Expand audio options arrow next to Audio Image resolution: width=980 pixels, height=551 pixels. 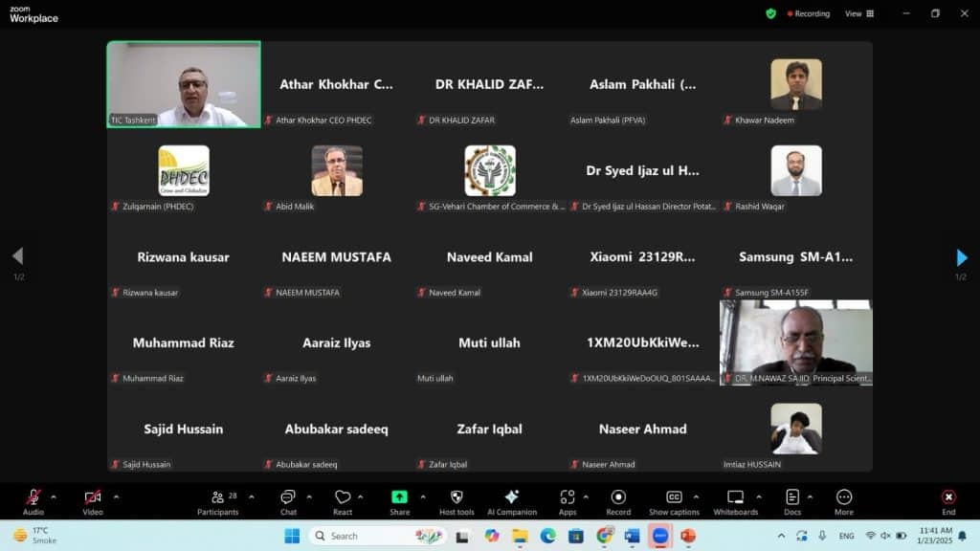coord(54,496)
